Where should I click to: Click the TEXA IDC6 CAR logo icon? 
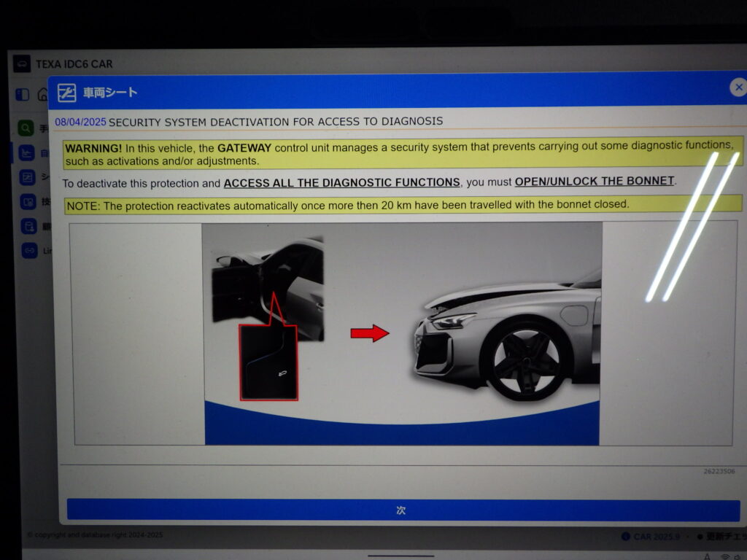tap(22, 63)
